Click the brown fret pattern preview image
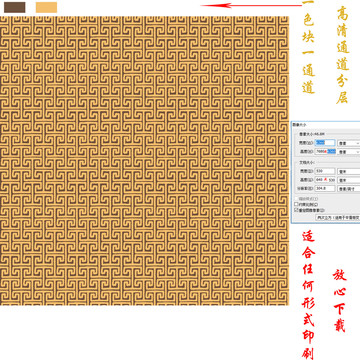360x360 pixels. click(x=144, y=161)
